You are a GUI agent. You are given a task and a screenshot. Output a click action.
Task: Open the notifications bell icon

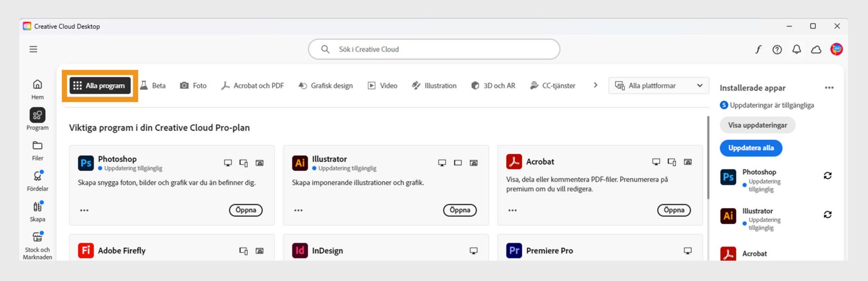point(797,49)
